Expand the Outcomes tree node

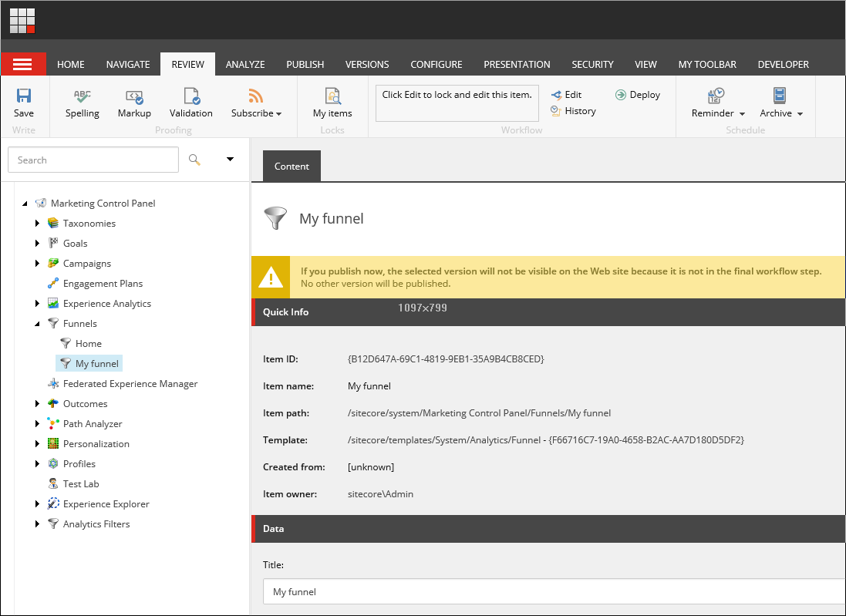click(x=37, y=403)
